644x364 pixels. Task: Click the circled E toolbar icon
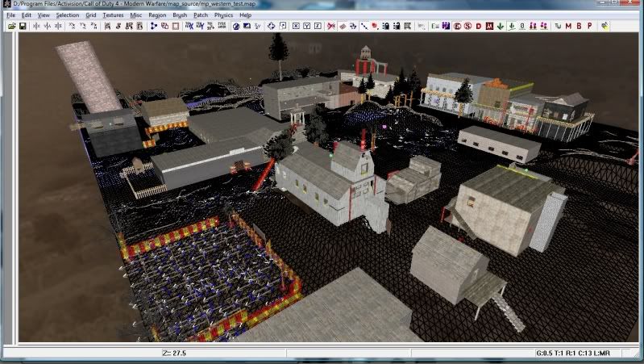tap(457, 26)
